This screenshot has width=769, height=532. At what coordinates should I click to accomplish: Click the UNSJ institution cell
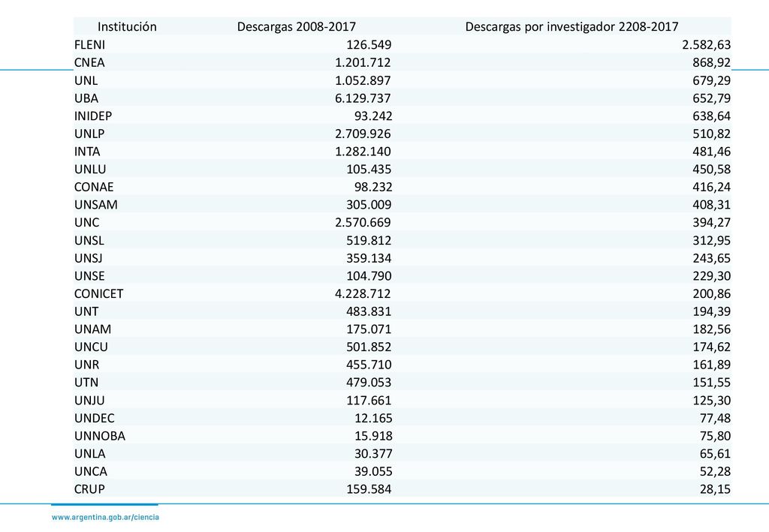click(89, 257)
